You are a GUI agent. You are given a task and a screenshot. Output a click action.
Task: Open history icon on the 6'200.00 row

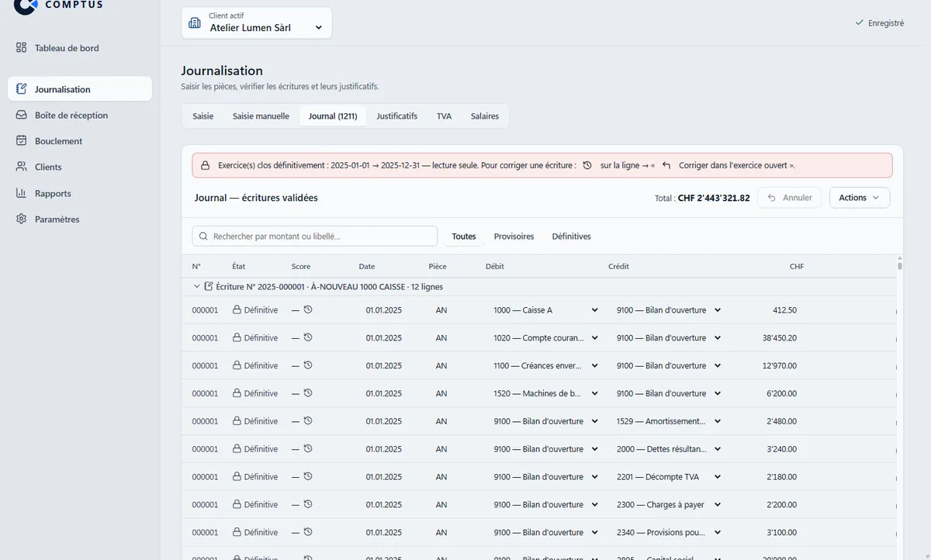(x=308, y=393)
